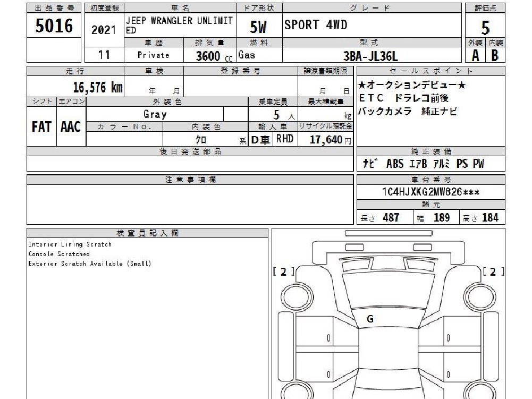Click the 後日発送部品 header
Screen dimensions: 532x399
(x=190, y=151)
